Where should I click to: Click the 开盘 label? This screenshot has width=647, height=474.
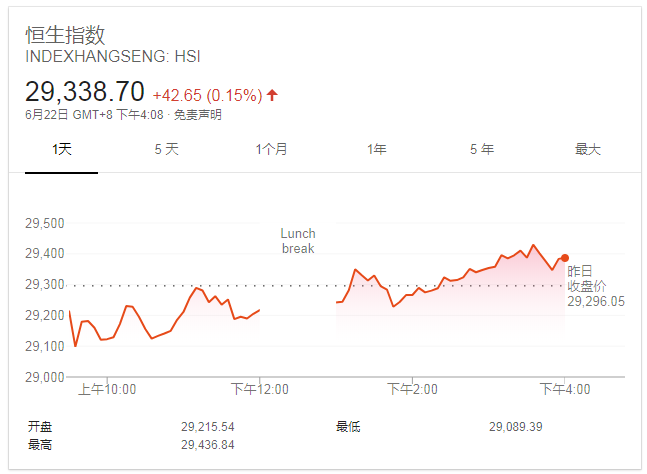[40, 427]
